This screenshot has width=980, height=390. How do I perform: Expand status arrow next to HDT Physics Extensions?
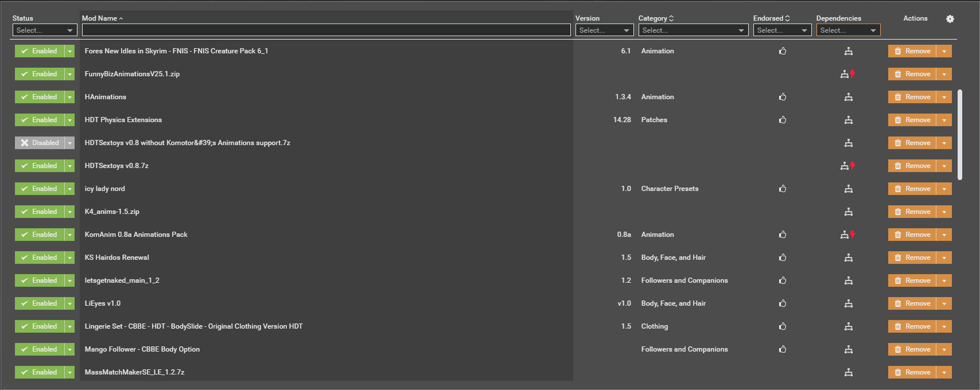(69, 120)
